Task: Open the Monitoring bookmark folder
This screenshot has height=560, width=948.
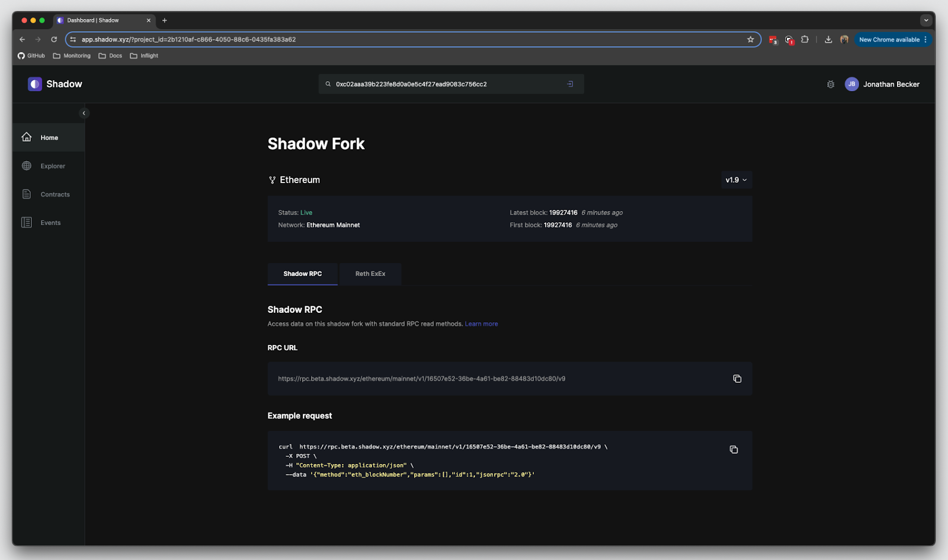Action: click(x=72, y=56)
